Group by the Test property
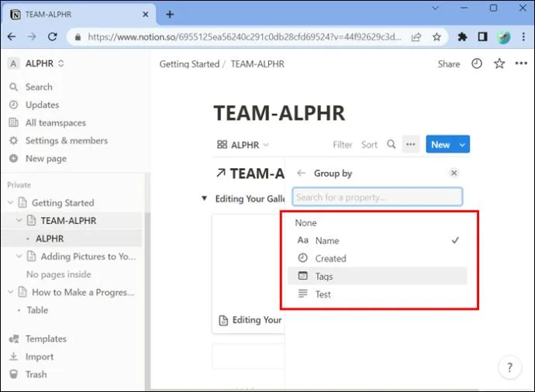 [x=378, y=294]
